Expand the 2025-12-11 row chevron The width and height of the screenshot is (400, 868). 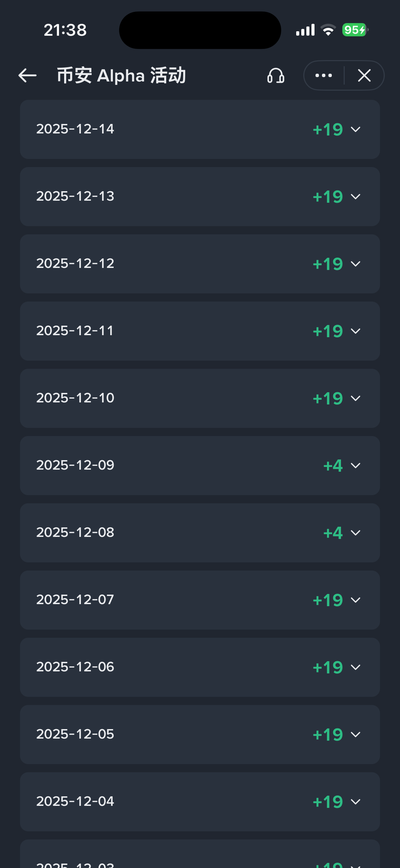356,331
